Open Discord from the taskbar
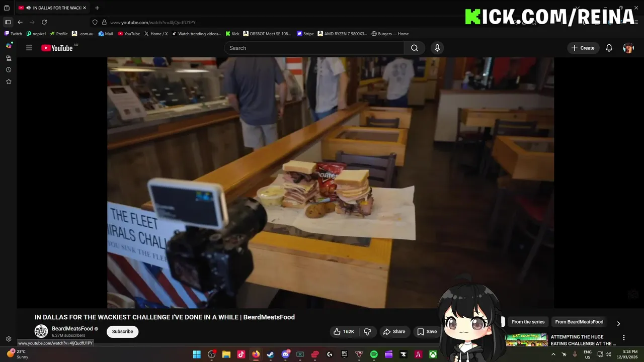 pos(286,354)
